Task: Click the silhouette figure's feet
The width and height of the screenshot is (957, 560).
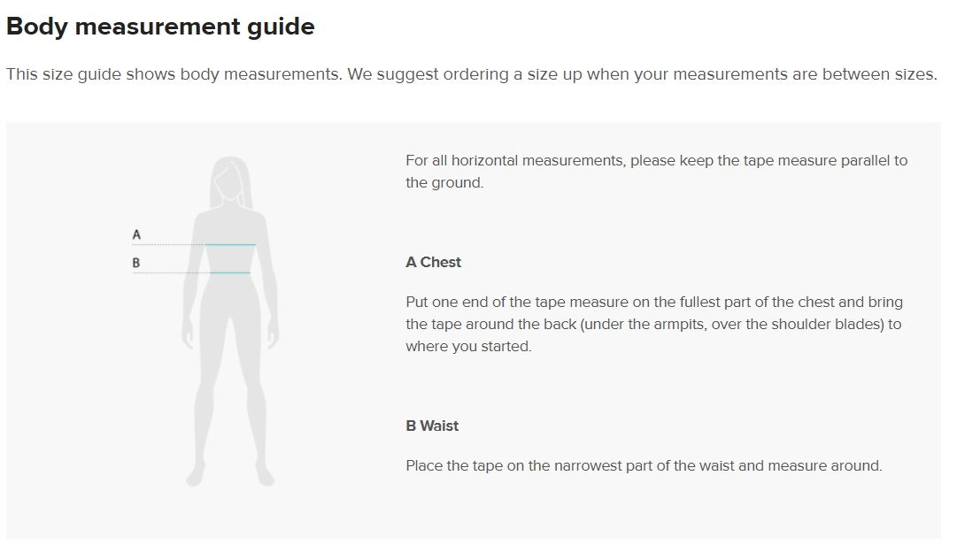Action: 230,476
